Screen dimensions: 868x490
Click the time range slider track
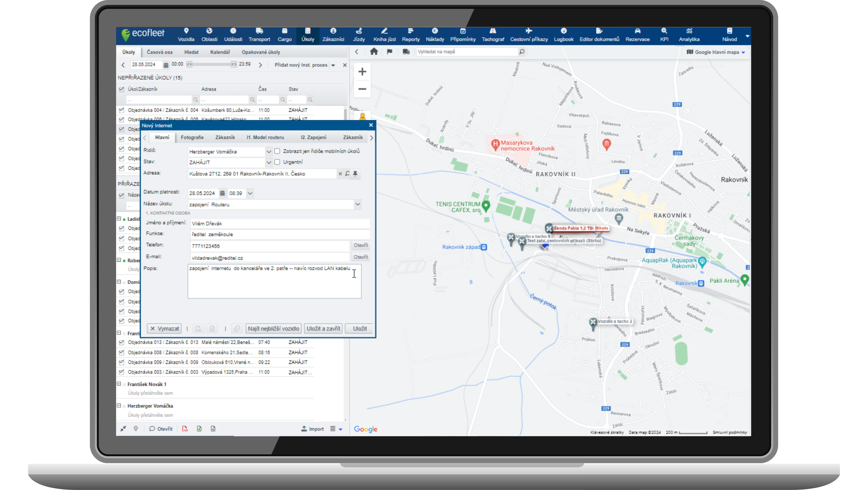(x=212, y=64)
